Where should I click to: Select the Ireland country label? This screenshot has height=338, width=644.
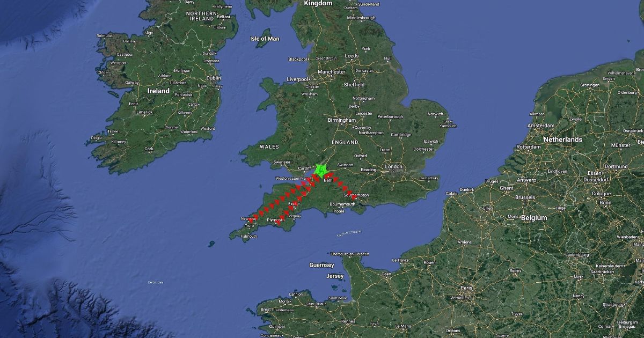click(x=159, y=91)
